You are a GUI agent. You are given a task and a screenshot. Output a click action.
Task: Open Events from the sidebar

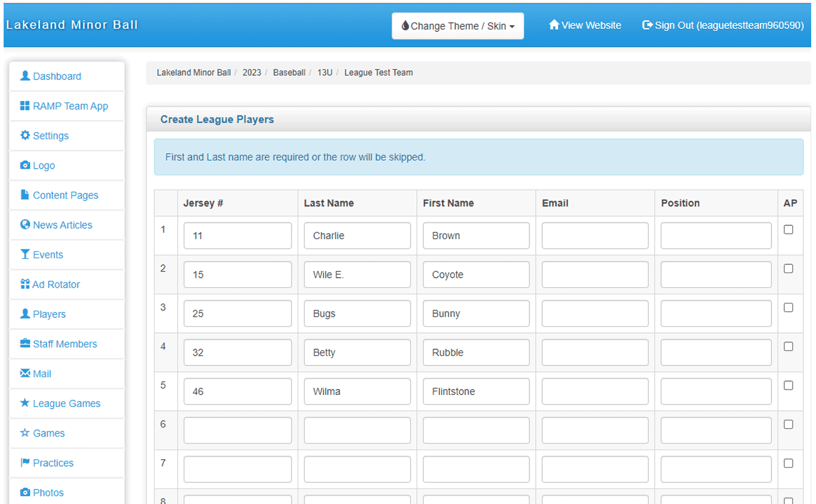[x=25, y=255]
